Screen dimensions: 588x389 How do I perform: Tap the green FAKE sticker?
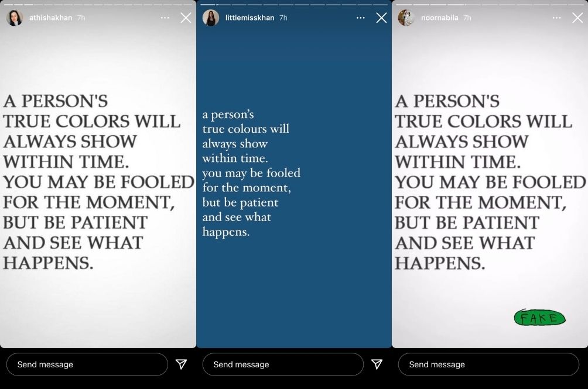tap(539, 318)
